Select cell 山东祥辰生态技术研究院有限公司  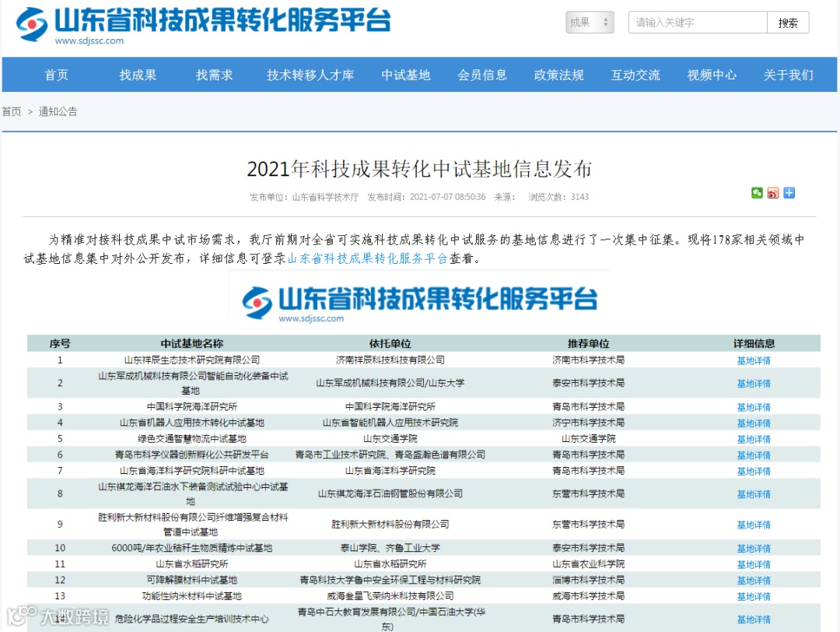coord(192,360)
